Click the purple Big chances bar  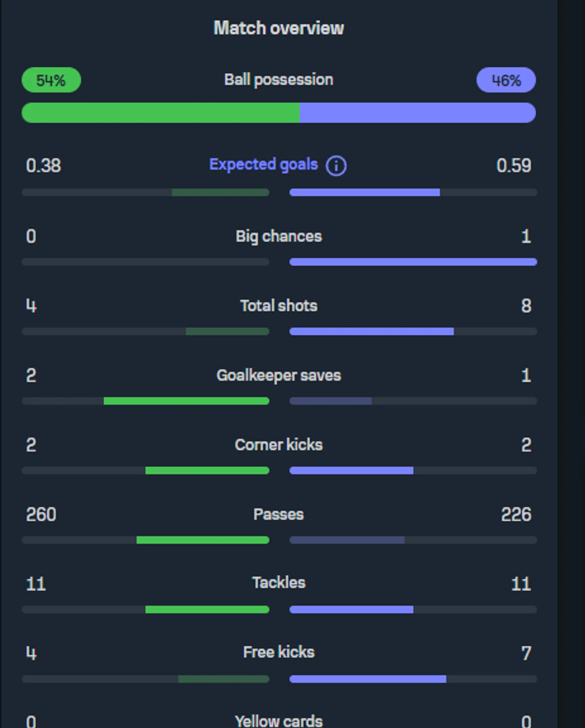tap(413, 262)
